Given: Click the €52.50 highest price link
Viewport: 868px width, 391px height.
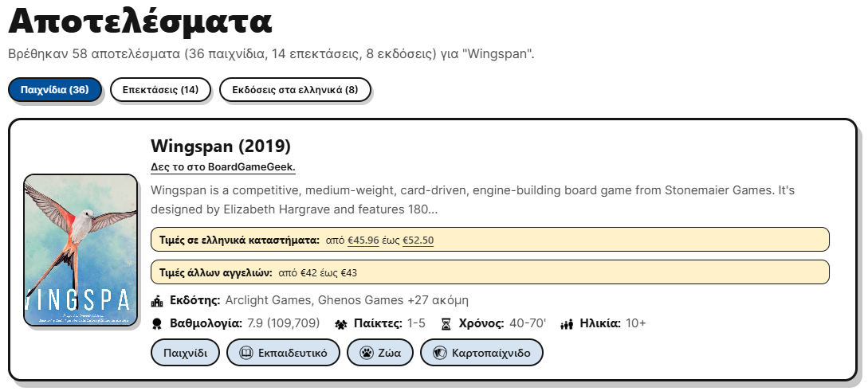Looking at the screenshot, I should click(418, 240).
